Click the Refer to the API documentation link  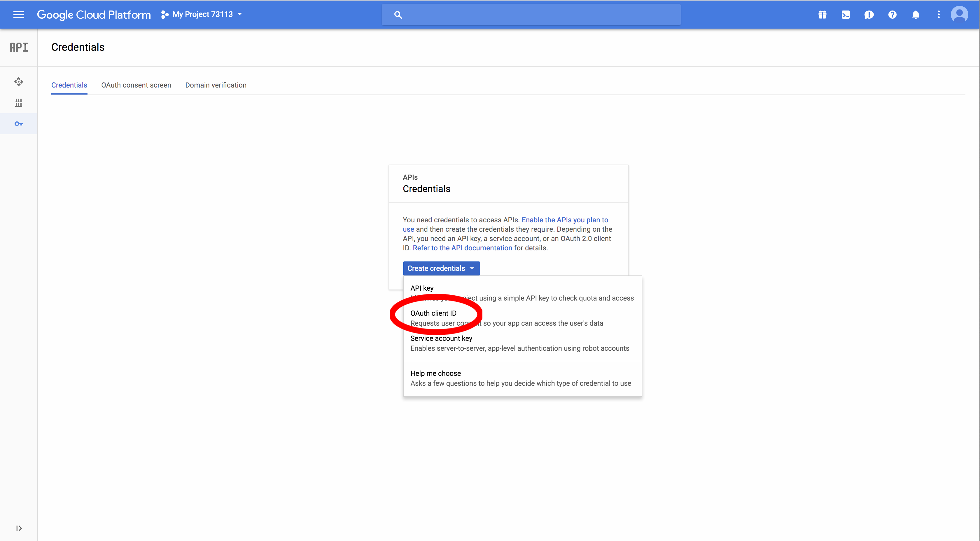click(462, 248)
